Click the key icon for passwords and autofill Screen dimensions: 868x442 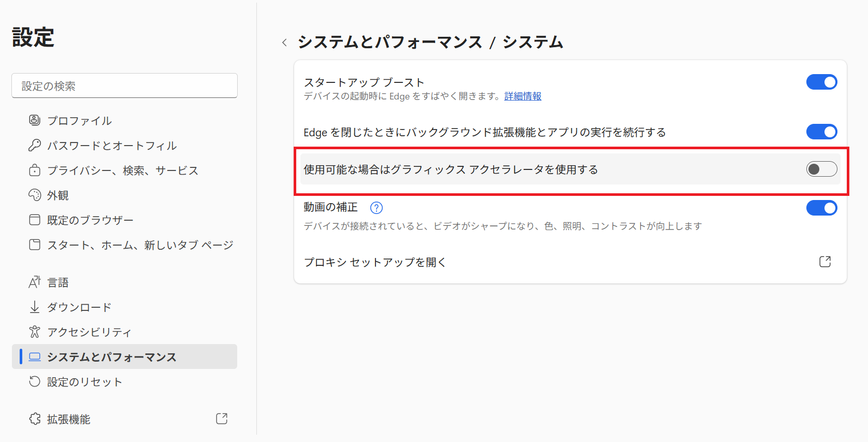35,145
